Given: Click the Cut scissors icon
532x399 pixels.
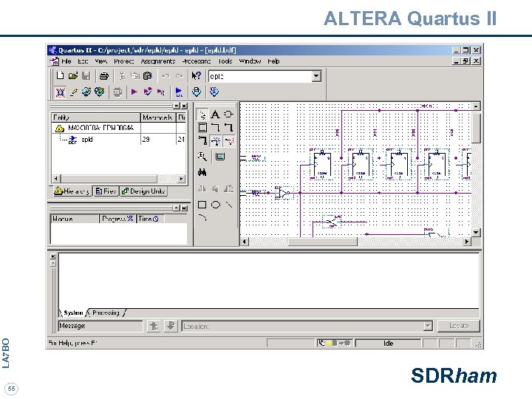Looking at the screenshot, I should point(122,75).
